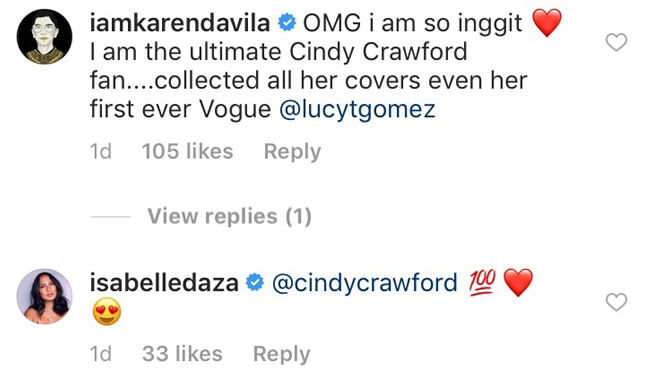The image size is (660, 368).
Task: Expand View replies (1)
Action: coord(229,216)
